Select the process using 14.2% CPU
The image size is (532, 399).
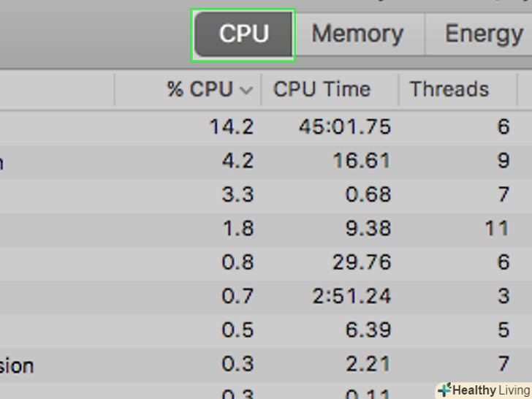pos(231,126)
